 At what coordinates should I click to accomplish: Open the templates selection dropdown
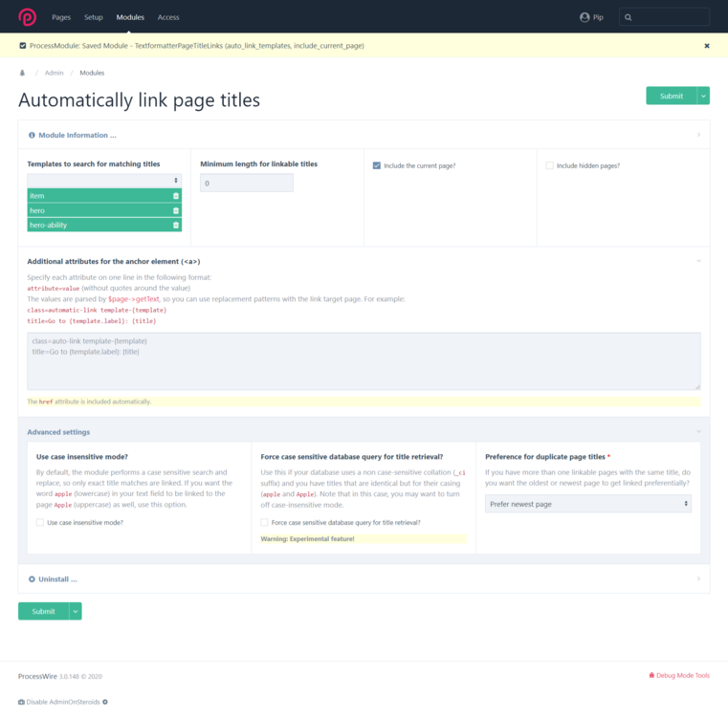[104, 180]
